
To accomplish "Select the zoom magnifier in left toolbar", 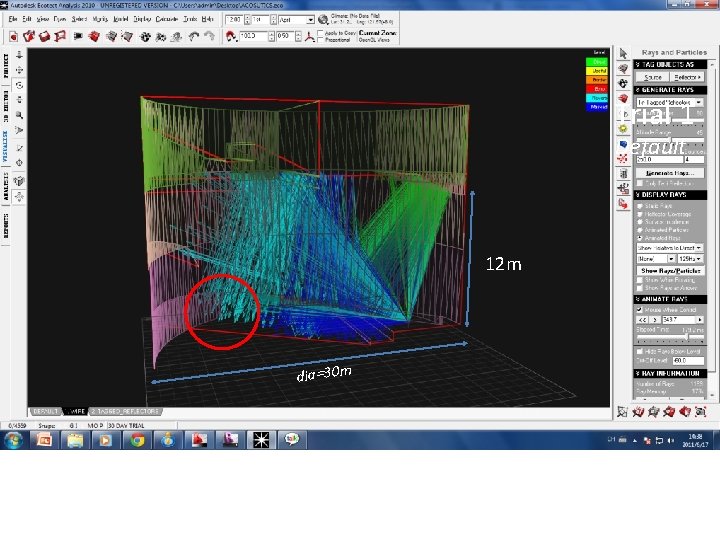I will coord(19,115).
